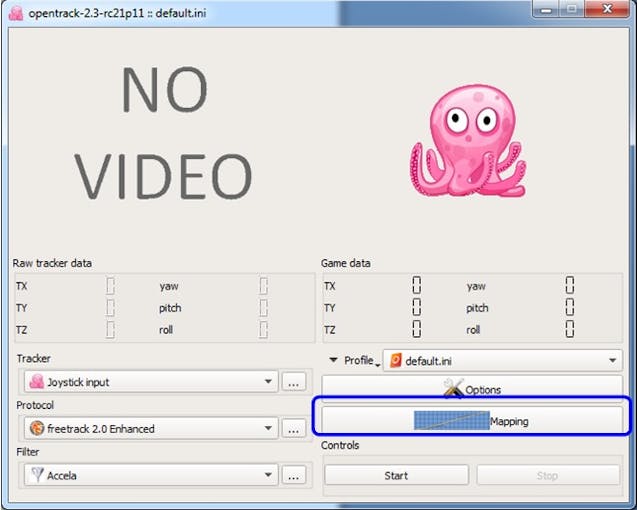Click the Raw tracker data TX value

[x=110, y=286]
